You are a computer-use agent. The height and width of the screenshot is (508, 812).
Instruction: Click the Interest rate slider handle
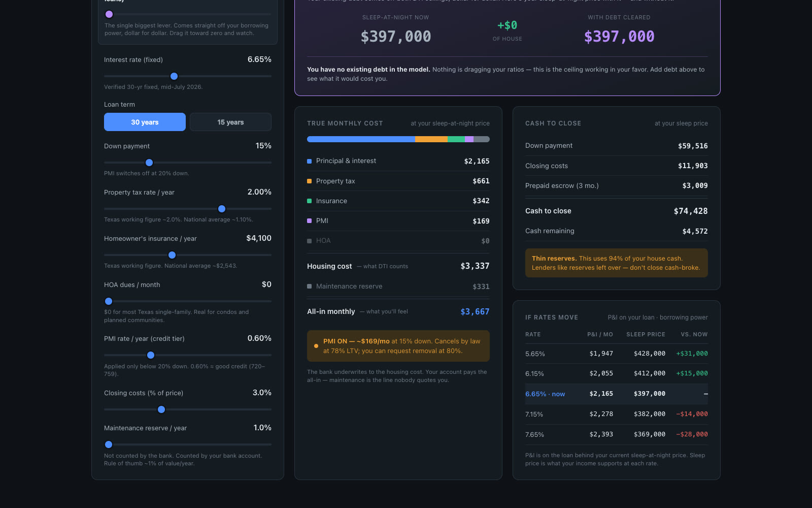(x=174, y=76)
